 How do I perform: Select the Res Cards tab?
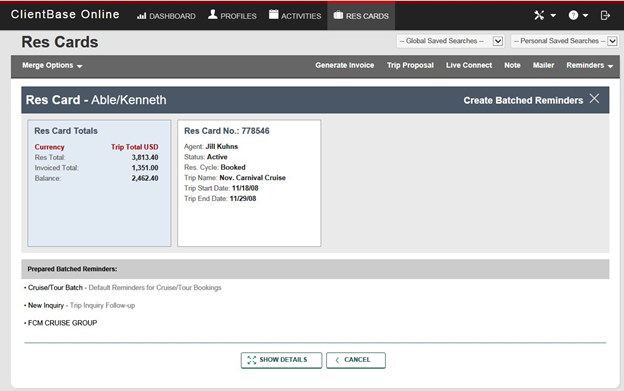coord(361,16)
